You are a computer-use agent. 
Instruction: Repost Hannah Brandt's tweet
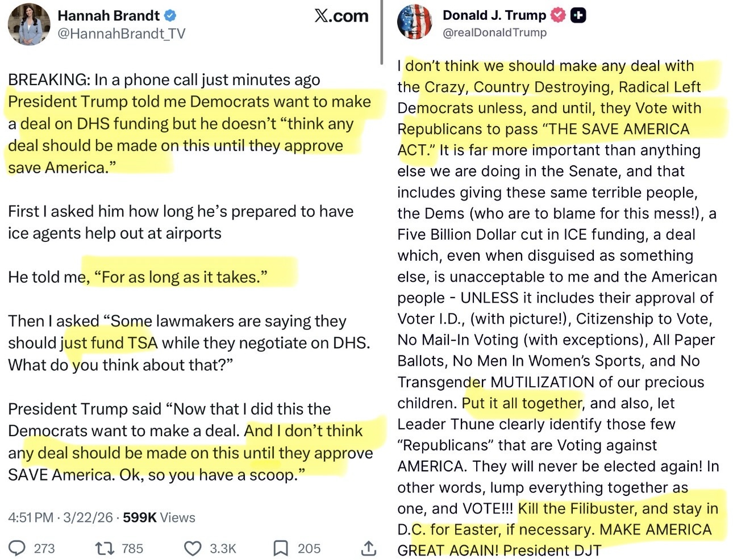[x=104, y=548]
